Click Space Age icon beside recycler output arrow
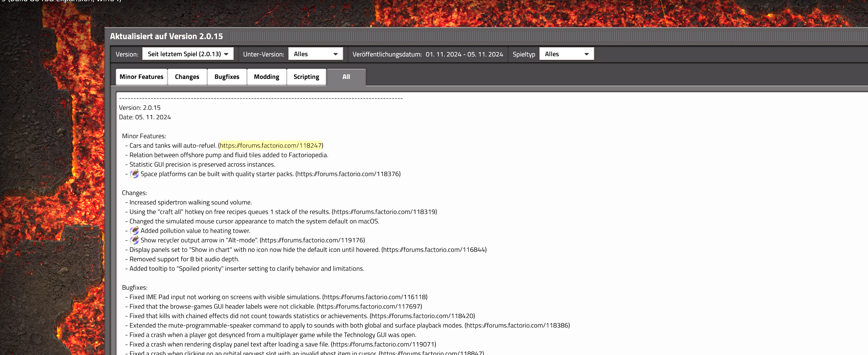Image resolution: width=868 pixels, height=355 pixels. 134,240
